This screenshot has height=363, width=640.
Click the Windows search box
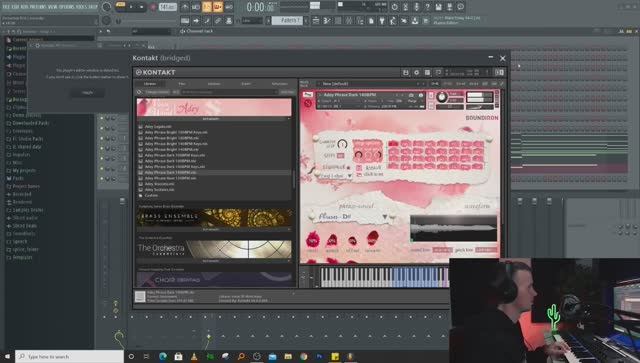pos(69,356)
